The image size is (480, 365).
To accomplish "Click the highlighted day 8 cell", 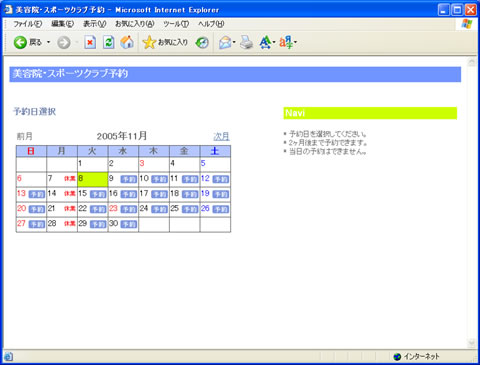I will (93, 179).
